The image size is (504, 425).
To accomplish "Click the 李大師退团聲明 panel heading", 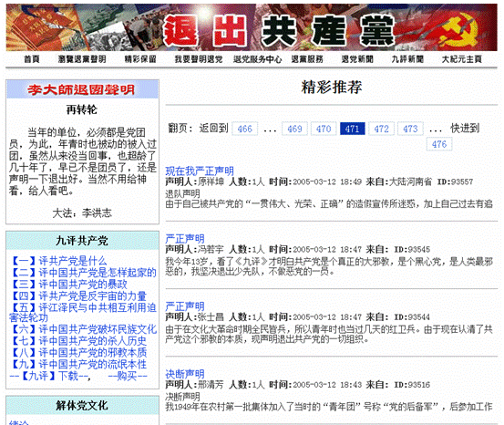I will click(82, 89).
